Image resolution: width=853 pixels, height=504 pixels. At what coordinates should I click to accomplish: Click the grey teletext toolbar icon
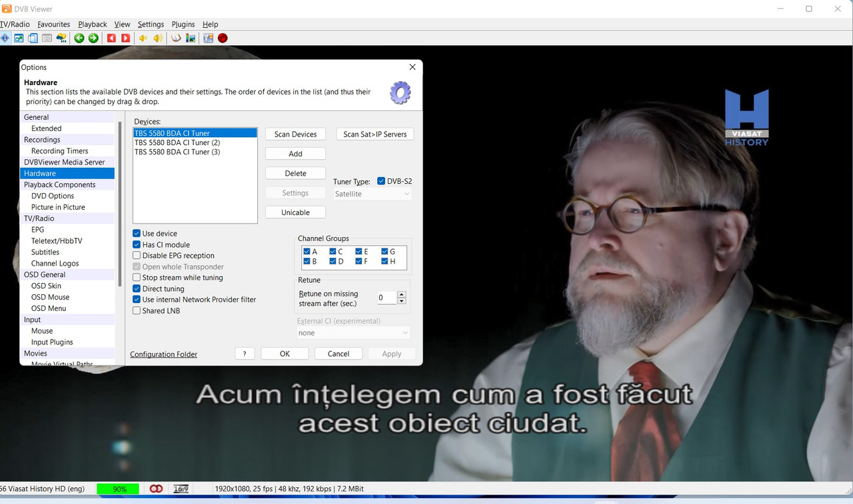pyautogui.click(x=47, y=38)
